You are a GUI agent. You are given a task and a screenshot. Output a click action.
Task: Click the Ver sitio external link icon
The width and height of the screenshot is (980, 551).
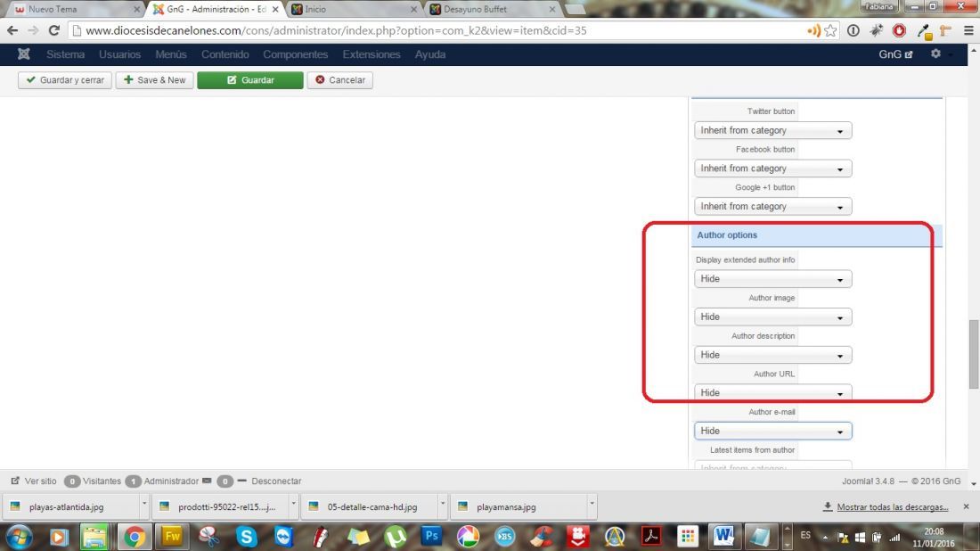pos(15,481)
